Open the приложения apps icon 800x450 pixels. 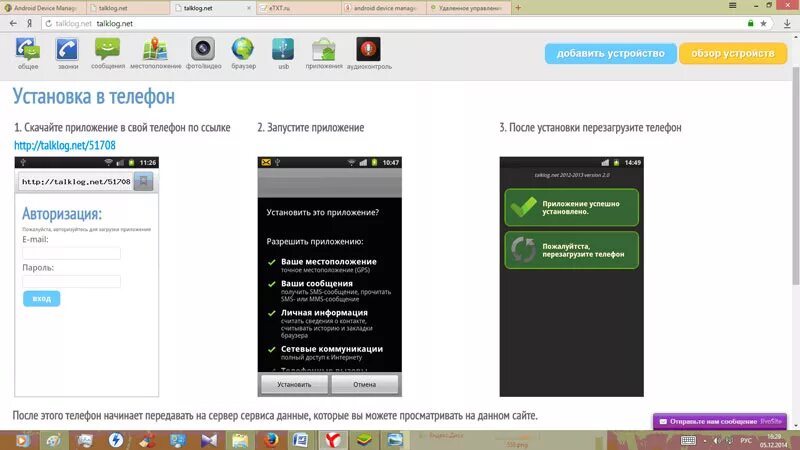[324, 53]
